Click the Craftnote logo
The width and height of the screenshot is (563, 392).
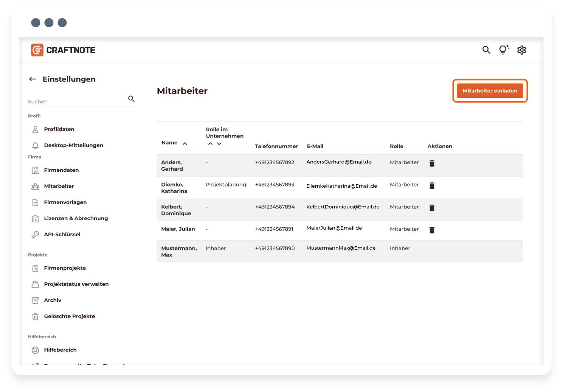63,50
